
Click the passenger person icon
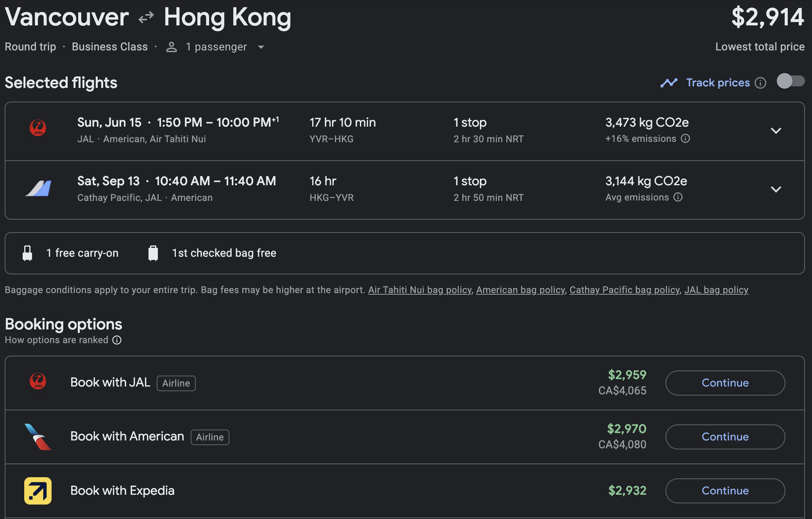pyautogui.click(x=172, y=47)
